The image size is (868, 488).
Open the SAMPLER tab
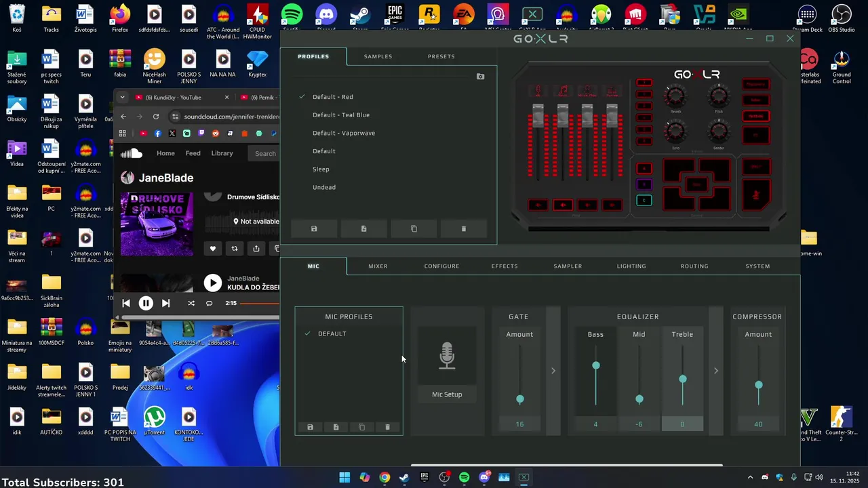568,266
